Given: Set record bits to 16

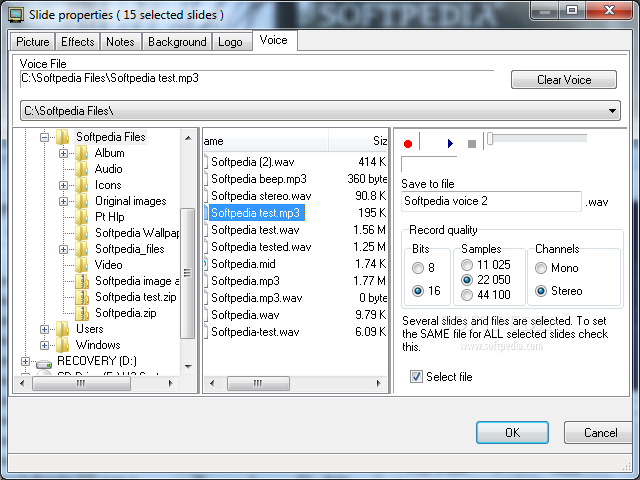Looking at the screenshot, I should pyautogui.click(x=418, y=291).
